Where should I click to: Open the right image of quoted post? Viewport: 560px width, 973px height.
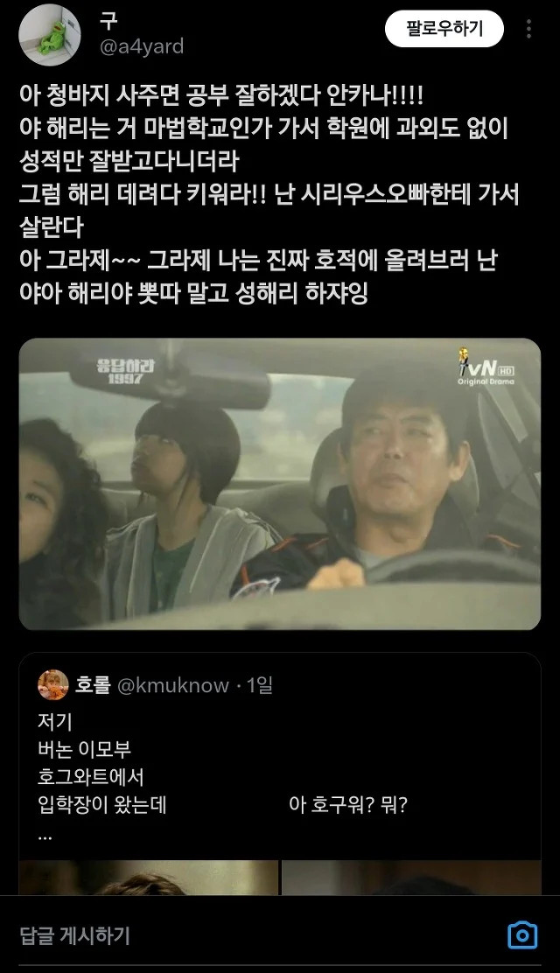tap(411, 877)
